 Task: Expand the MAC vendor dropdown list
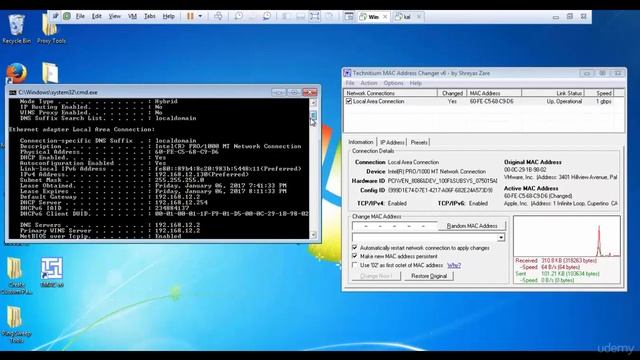click(x=501, y=238)
